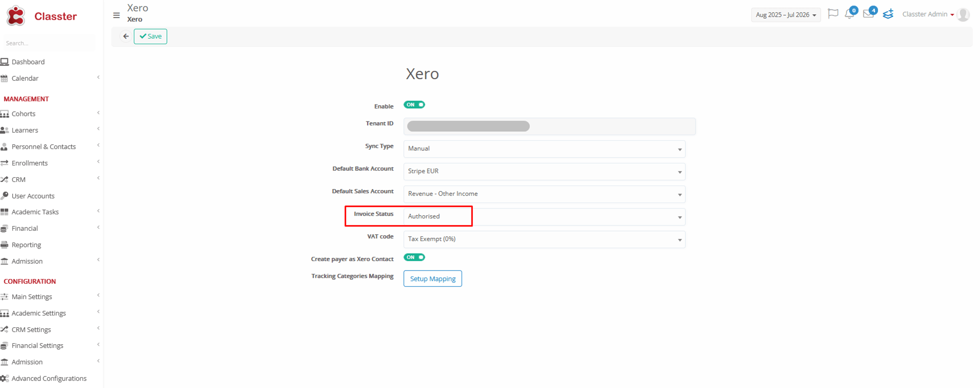This screenshot has width=980, height=388.
Task: Open the Classter Admin user menu
Action: pos(928,14)
